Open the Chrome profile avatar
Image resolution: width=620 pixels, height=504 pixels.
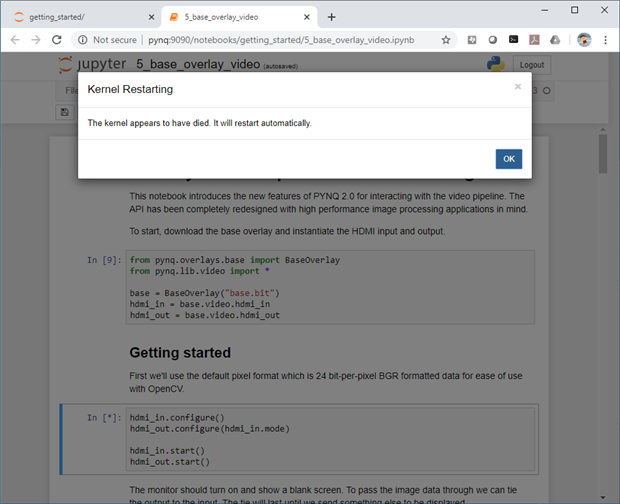pos(584,40)
